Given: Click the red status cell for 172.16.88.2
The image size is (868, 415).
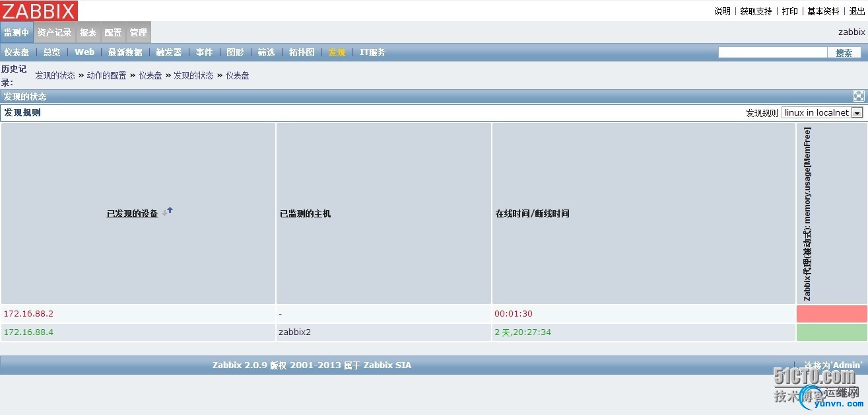Looking at the screenshot, I should (x=831, y=314).
